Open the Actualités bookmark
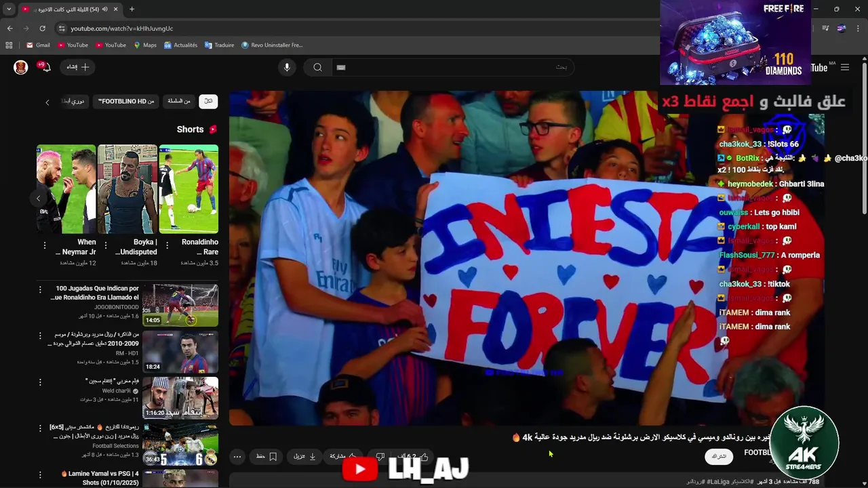This screenshot has height=488, width=868. pos(180,45)
